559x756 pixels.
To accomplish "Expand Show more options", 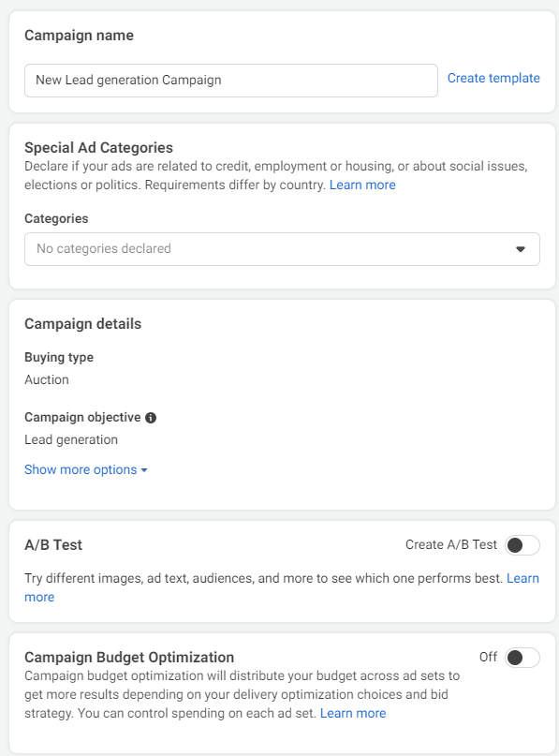I will [86, 469].
